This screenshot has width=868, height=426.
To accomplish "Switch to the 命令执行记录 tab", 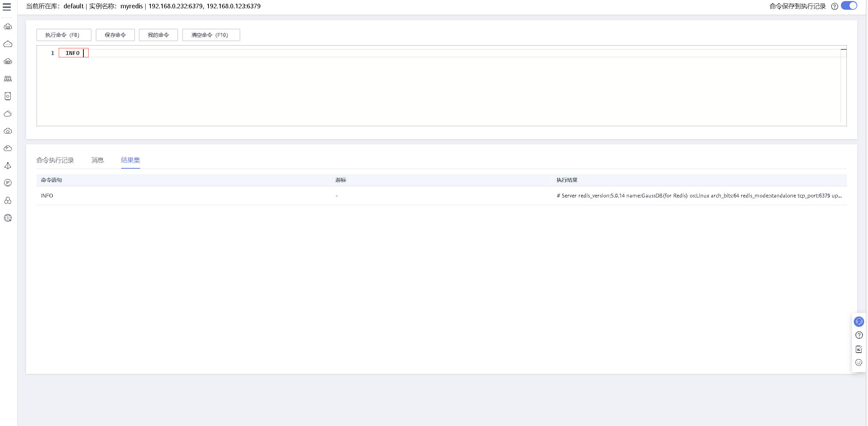I will point(55,160).
